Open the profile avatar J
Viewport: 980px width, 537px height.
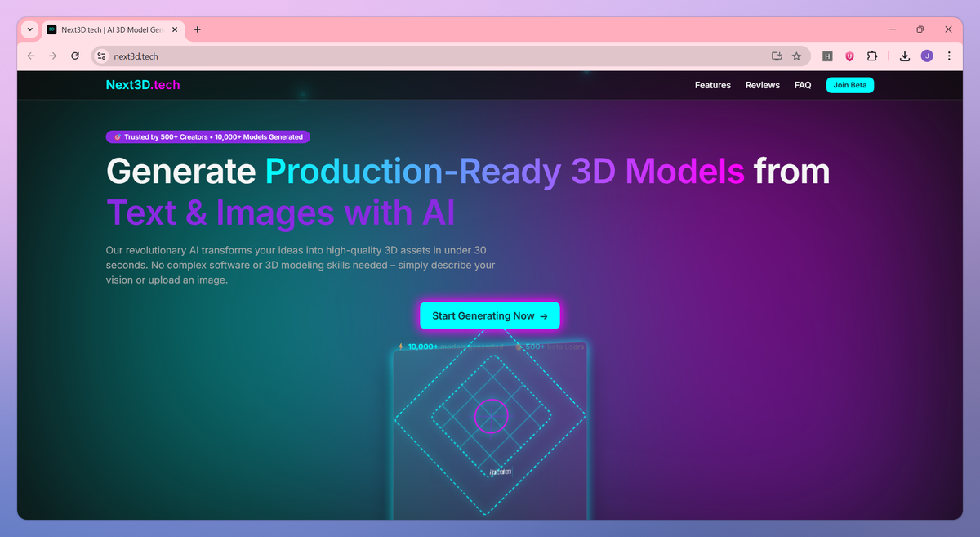(927, 56)
